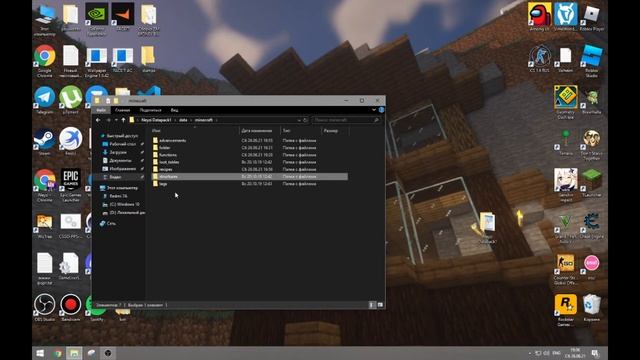Image resolution: width=640 pixels, height=360 pixels.
Task: Expand address bar history dropdown
Action: point(299,120)
